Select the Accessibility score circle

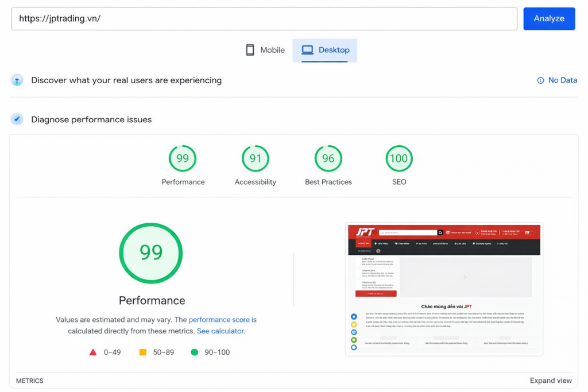(x=255, y=158)
